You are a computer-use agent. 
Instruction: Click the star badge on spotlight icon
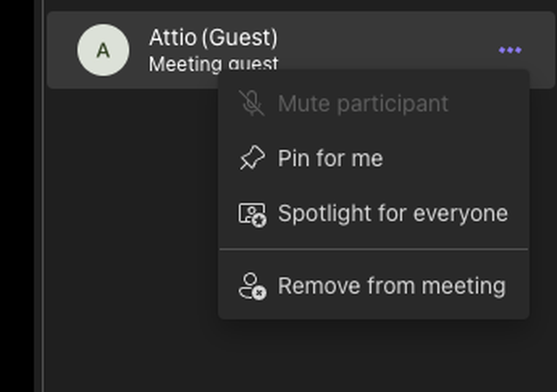259,221
